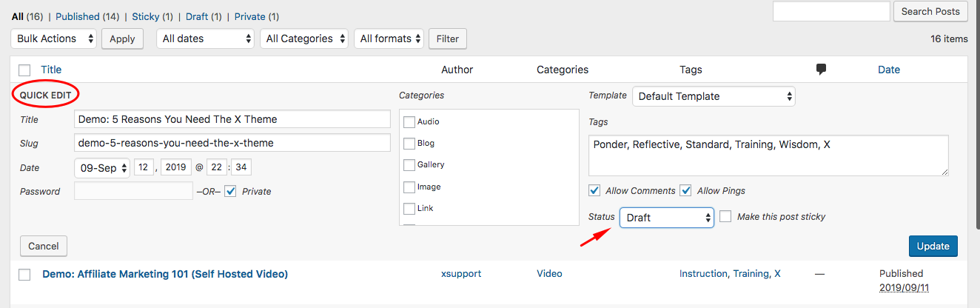Screen dimensions: 980x308
Task: Check the Audio category box
Action: [409, 122]
